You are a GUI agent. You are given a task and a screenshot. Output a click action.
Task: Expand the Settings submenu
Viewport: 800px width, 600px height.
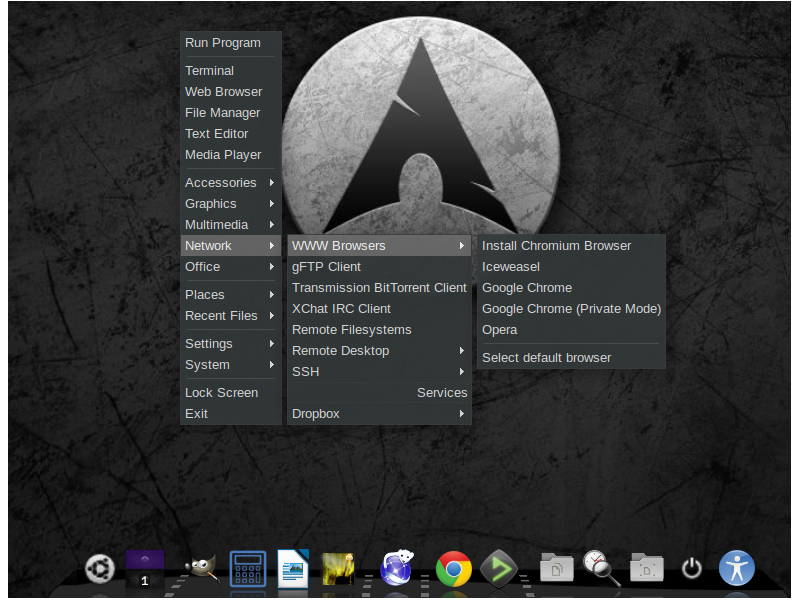[231, 343]
